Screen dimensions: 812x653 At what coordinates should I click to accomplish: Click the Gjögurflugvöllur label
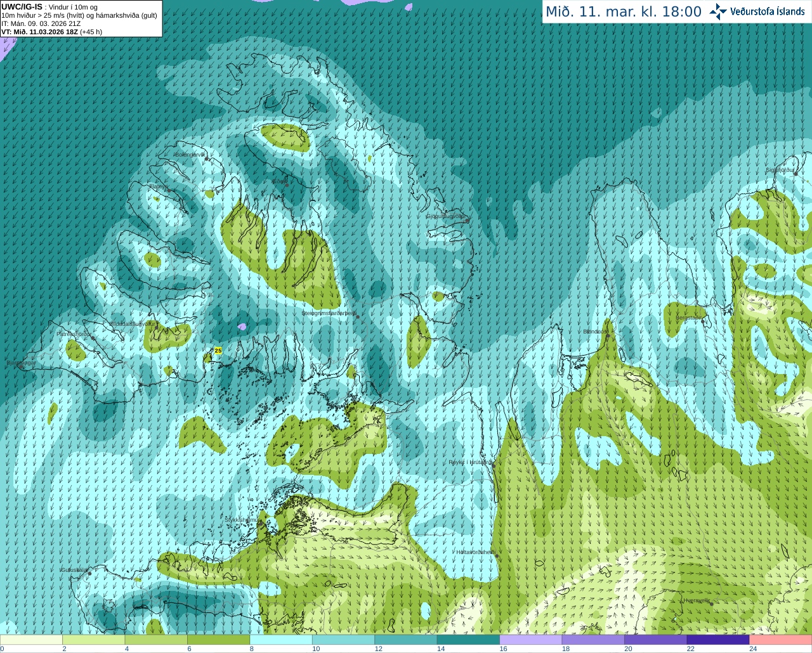pos(447,216)
